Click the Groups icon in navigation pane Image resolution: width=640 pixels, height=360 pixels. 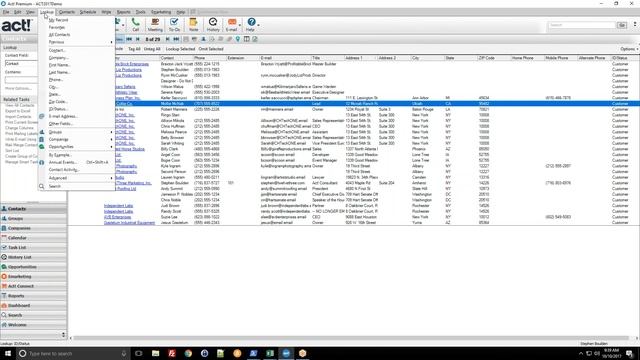tap(4, 218)
